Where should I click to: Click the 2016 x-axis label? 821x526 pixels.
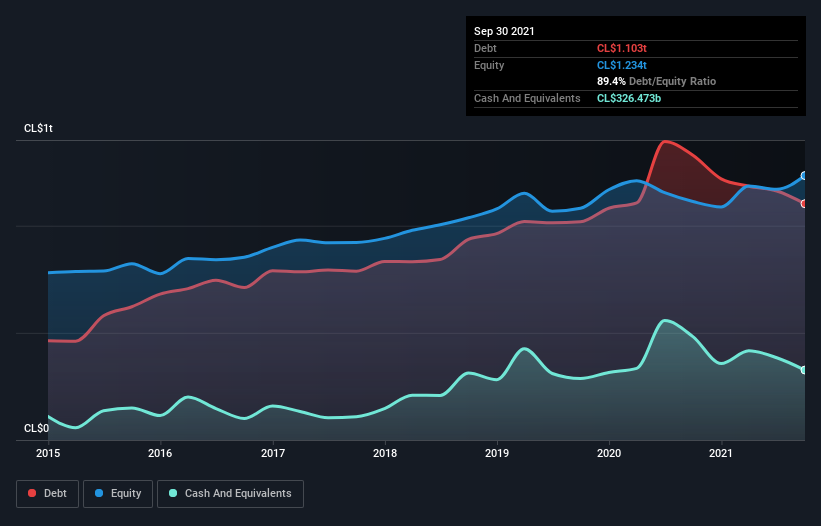pos(160,453)
